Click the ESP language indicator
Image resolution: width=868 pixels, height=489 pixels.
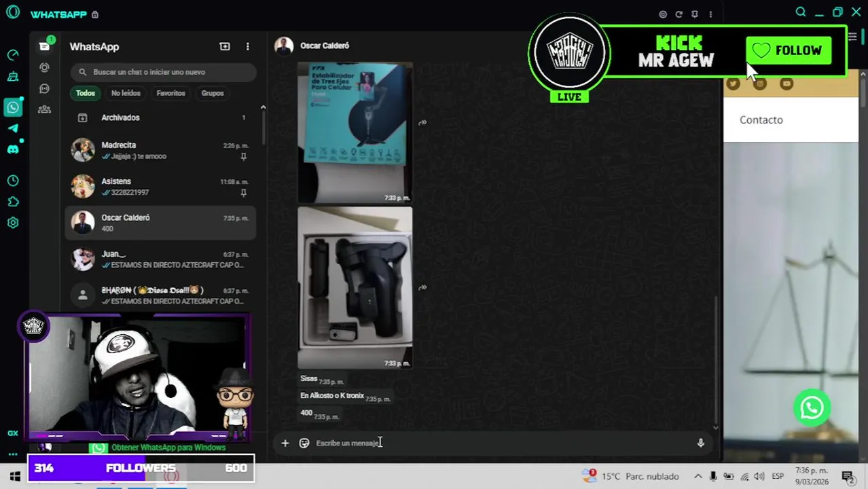pyautogui.click(x=778, y=476)
